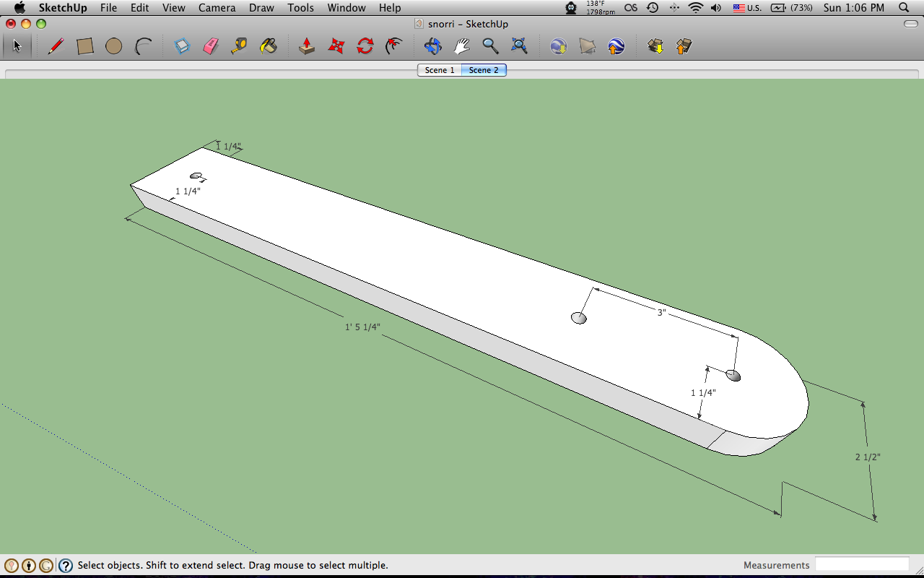Click the model credits status icon
Image resolution: width=924 pixels, height=578 pixels.
(29, 566)
